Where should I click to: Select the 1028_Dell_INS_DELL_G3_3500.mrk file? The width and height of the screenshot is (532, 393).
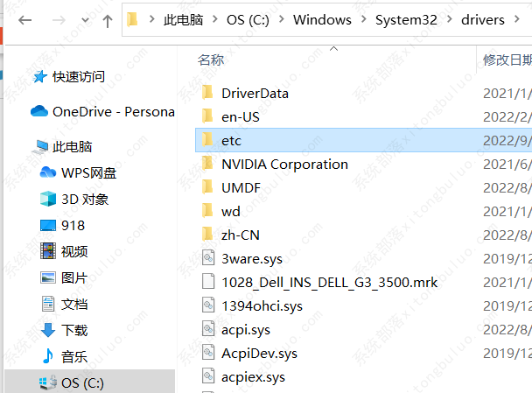click(328, 283)
